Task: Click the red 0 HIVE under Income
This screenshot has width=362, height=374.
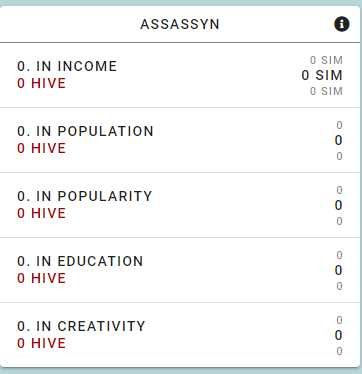Action: (42, 83)
